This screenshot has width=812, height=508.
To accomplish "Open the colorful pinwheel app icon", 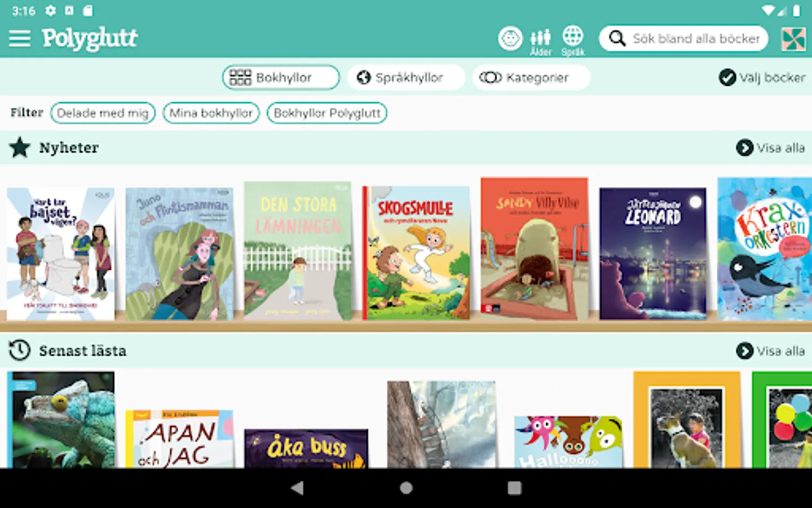I will [x=793, y=39].
